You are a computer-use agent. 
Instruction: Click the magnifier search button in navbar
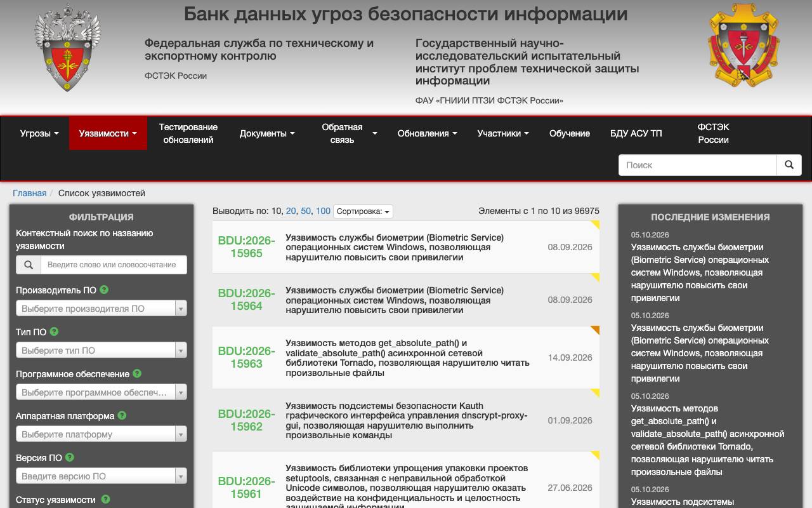(789, 165)
